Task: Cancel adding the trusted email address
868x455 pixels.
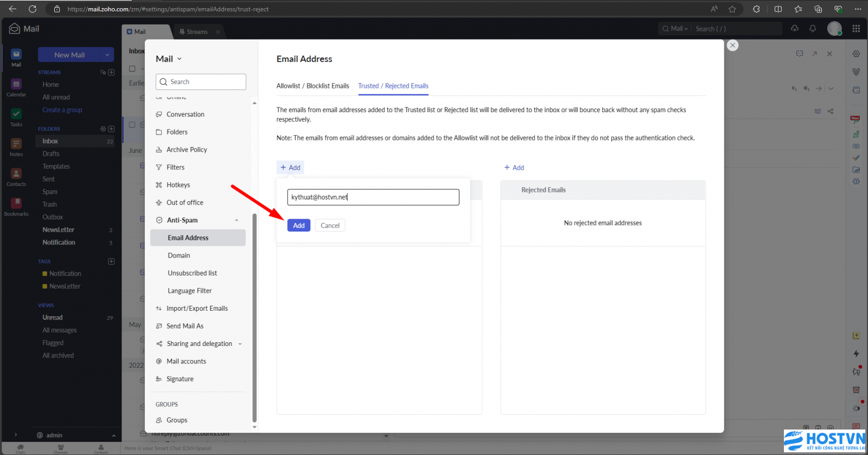Action: tap(330, 226)
